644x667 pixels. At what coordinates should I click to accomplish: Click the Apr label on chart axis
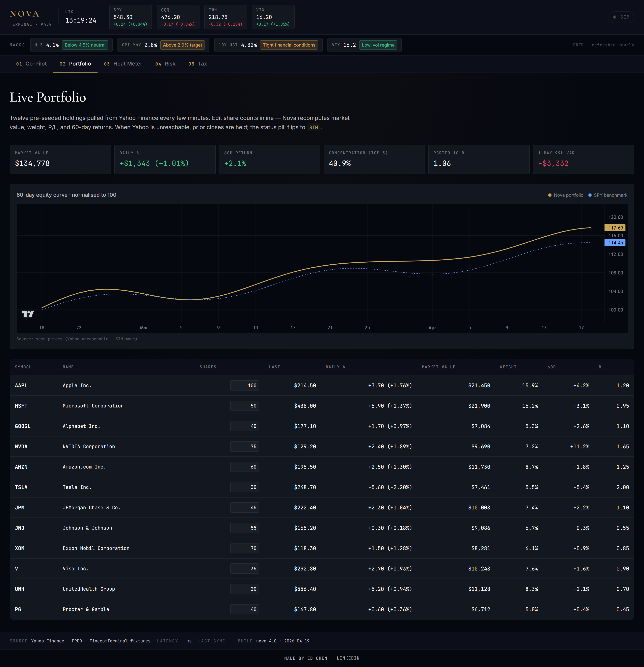[x=432, y=328]
